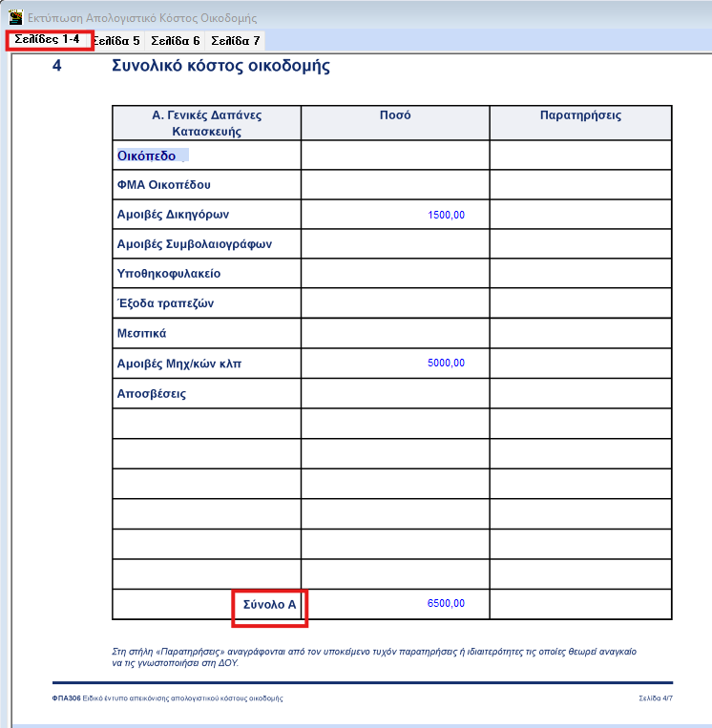Screen dimensions: 712x728
Task: Click the Ποσό column header
Action: 394,115
